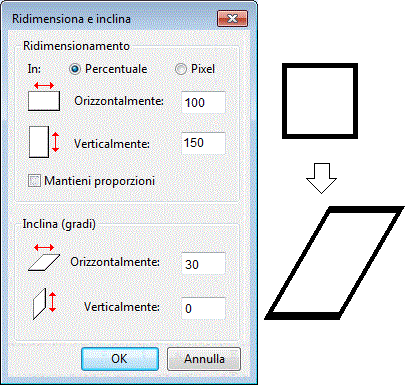Click the skew Orizzontalmente field showing 30

coord(203,264)
